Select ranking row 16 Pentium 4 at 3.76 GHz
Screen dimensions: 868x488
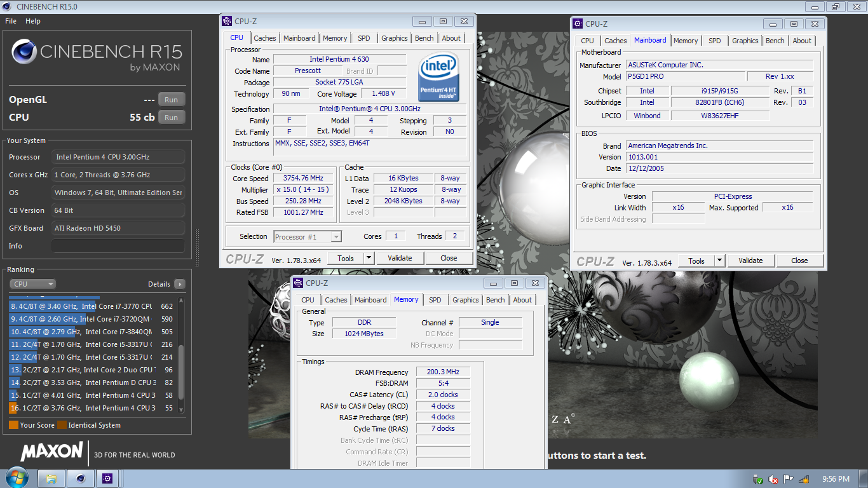pyautogui.click(x=92, y=408)
